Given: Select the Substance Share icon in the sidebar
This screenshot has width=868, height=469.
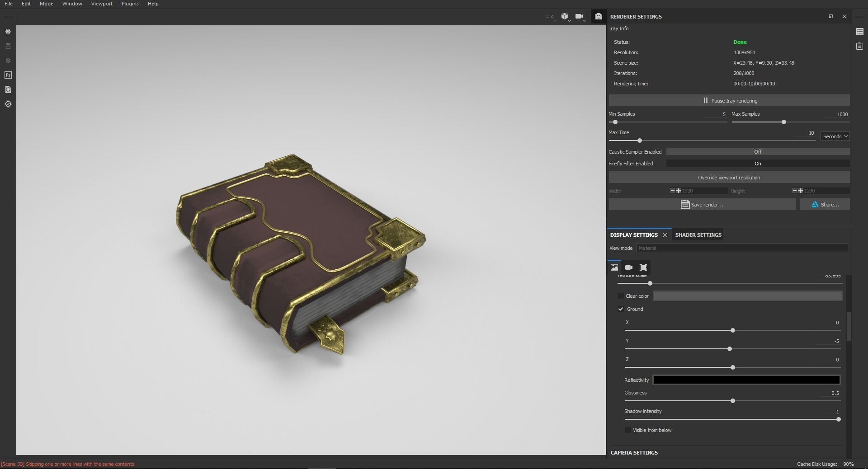Looking at the screenshot, I should pos(8,104).
